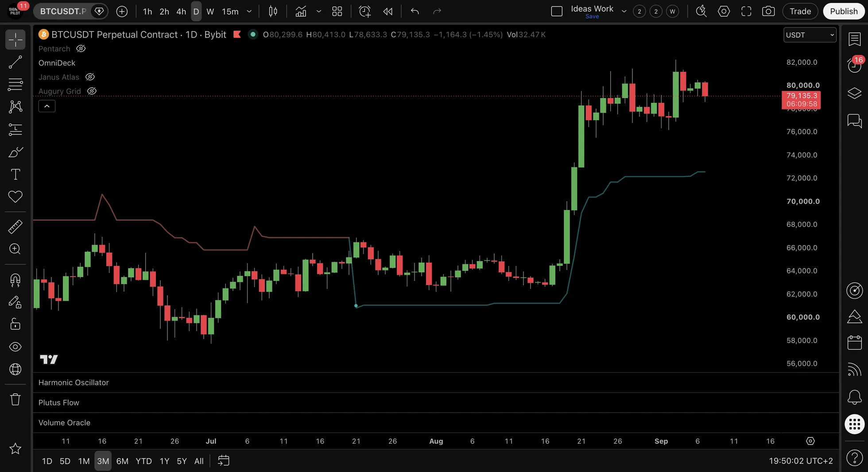Undo the last chart action

[415, 12]
